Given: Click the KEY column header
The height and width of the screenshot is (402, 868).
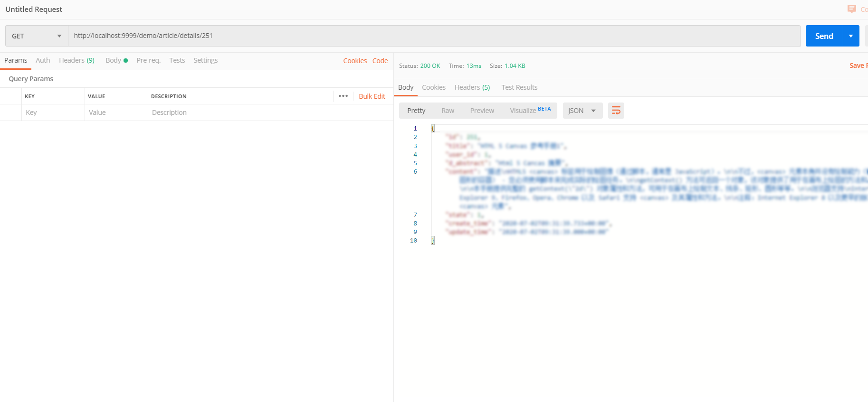Looking at the screenshot, I should pyautogui.click(x=30, y=96).
